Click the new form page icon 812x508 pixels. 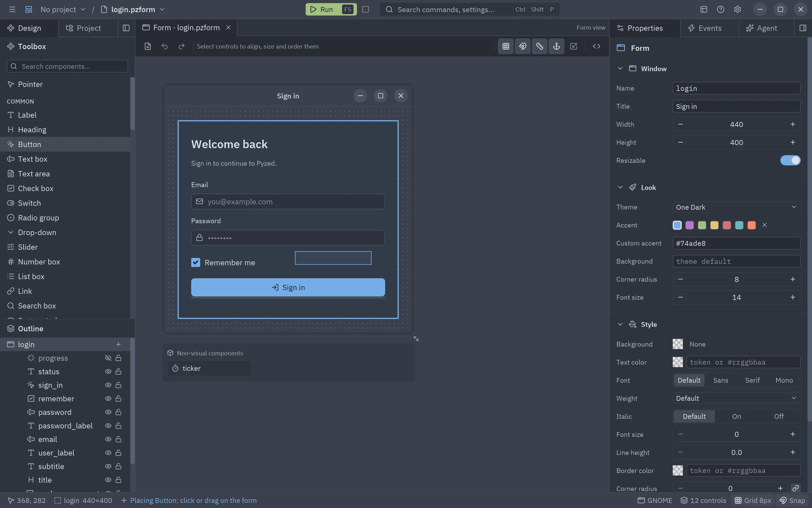pyautogui.click(x=148, y=46)
